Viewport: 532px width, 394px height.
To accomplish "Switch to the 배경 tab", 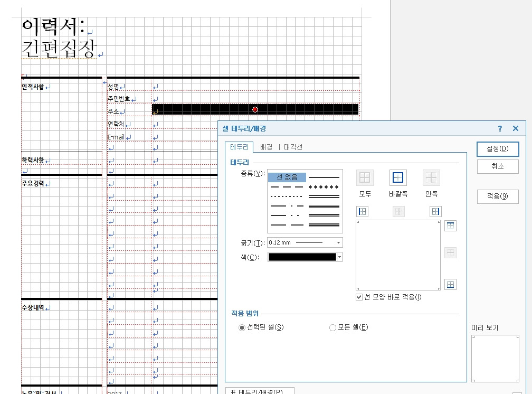I will [x=267, y=147].
